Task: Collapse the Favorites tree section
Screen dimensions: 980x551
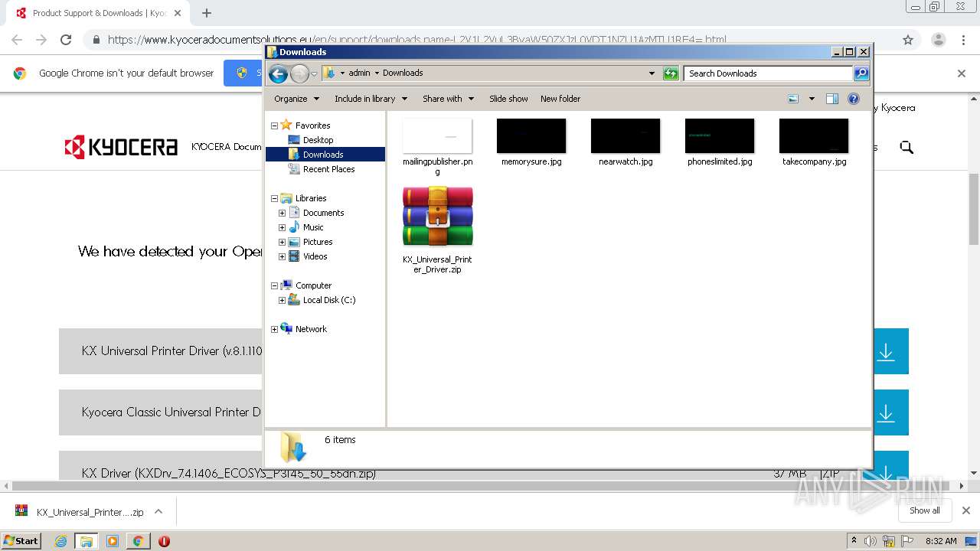Action: (274, 126)
